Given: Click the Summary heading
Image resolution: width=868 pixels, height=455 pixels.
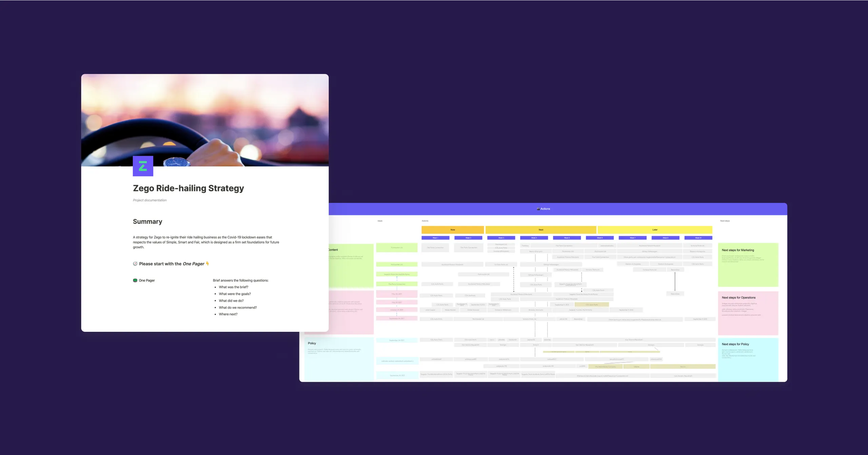Looking at the screenshot, I should click(147, 222).
